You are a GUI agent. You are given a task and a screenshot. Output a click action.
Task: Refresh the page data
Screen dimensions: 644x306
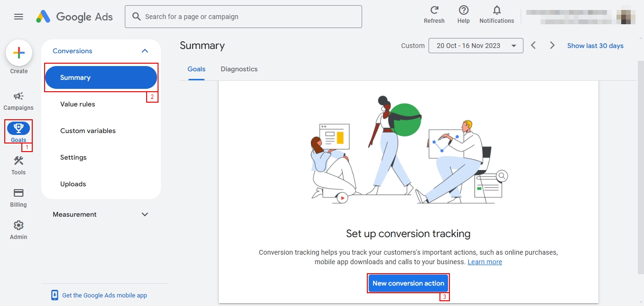click(x=434, y=15)
